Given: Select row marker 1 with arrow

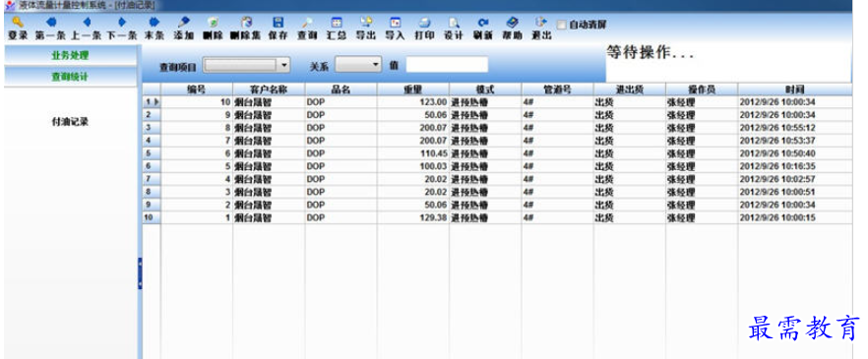Looking at the screenshot, I should point(152,102).
